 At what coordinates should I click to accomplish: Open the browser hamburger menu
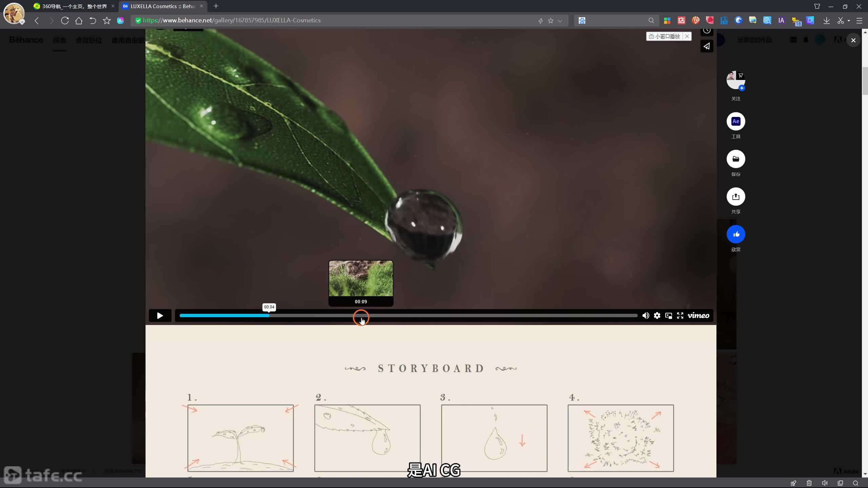click(859, 21)
